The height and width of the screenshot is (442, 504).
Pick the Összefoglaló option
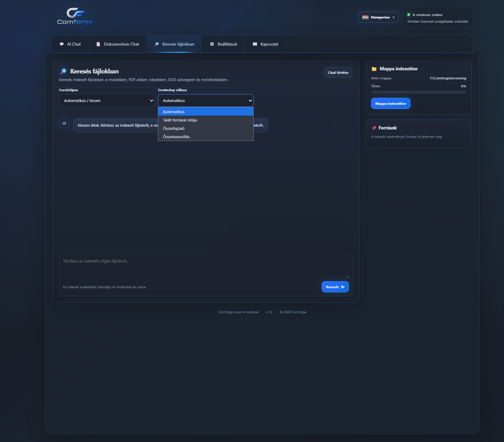pyautogui.click(x=206, y=128)
